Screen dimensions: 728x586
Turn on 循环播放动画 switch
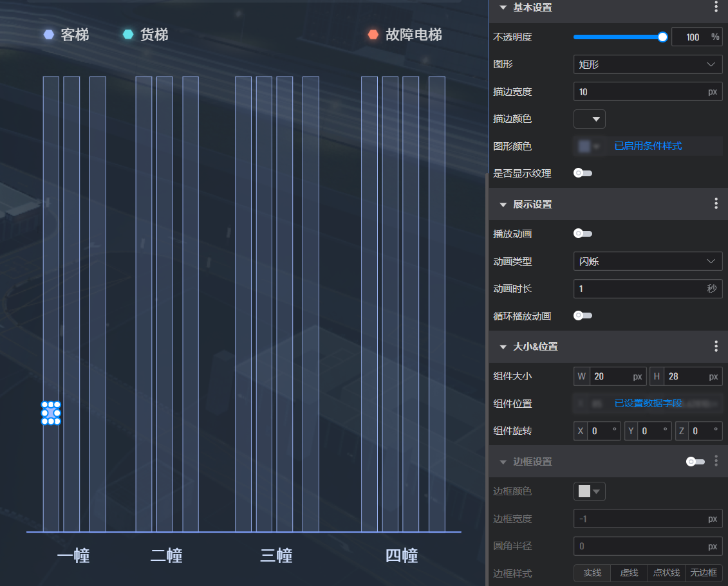coord(583,315)
